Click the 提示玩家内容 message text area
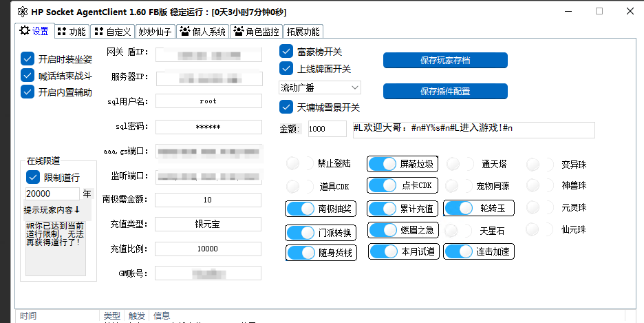The width and height of the screenshot is (644, 323). tap(56, 248)
